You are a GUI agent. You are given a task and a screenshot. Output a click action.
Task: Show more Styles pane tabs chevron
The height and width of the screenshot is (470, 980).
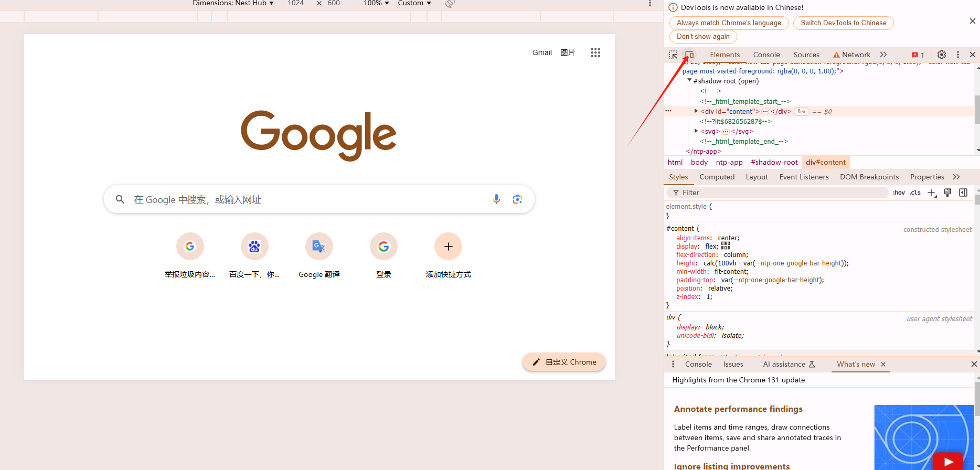click(x=956, y=177)
